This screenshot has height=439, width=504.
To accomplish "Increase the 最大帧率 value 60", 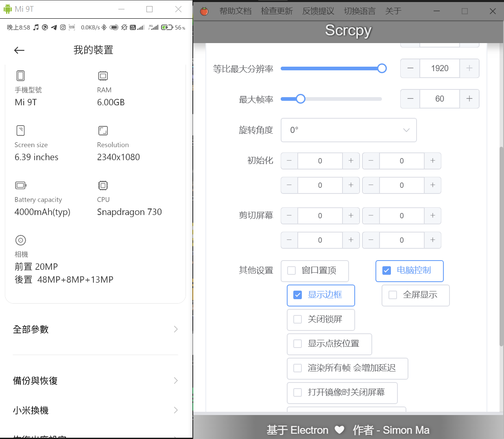I will click(469, 99).
